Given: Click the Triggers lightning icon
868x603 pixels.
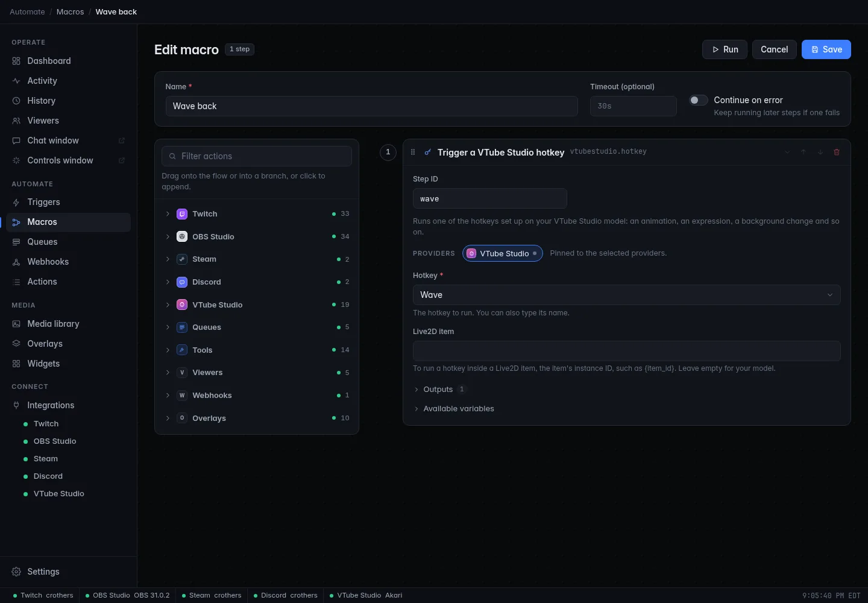Looking at the screenshot, I should 16,202.
